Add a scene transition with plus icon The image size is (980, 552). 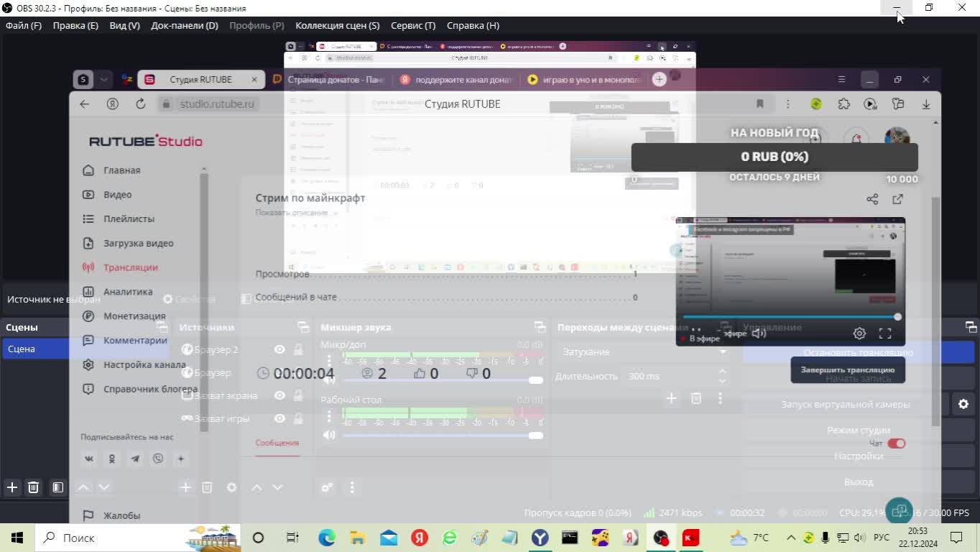click(671, 397)
